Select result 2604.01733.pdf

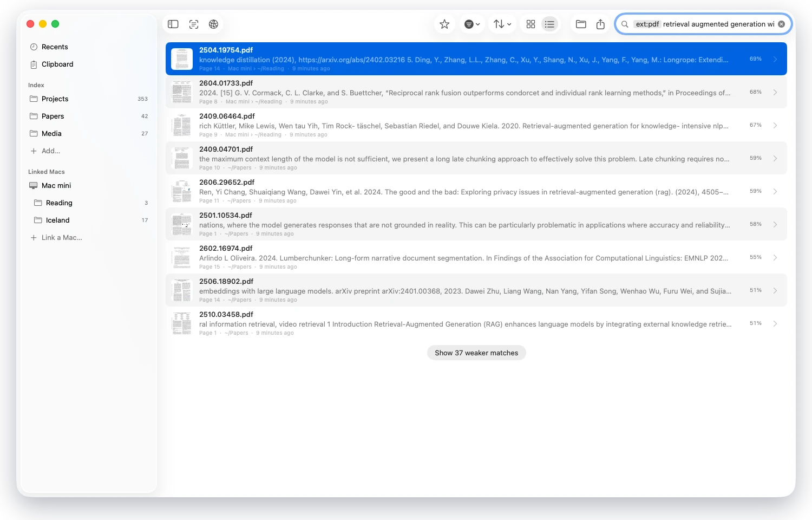click(x=476, y=92)
